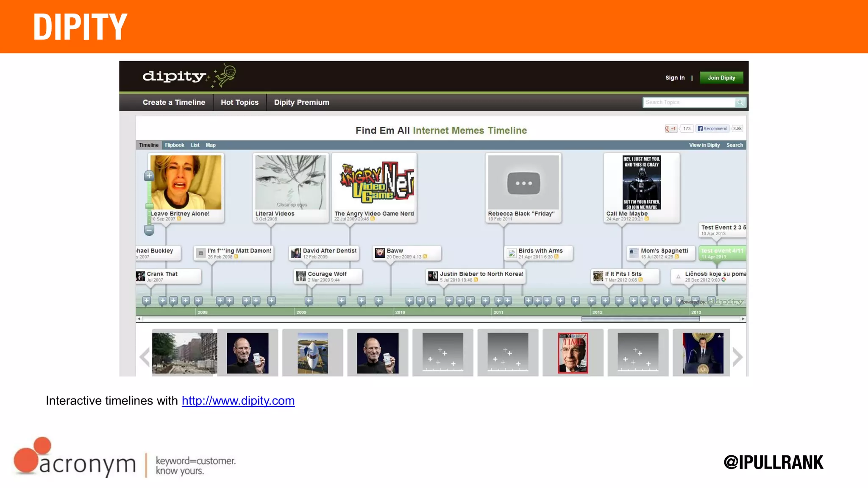Viewport: 868px width, 488px height.
Task: Click the Search link in timeline bar
Action: [734, 145]
